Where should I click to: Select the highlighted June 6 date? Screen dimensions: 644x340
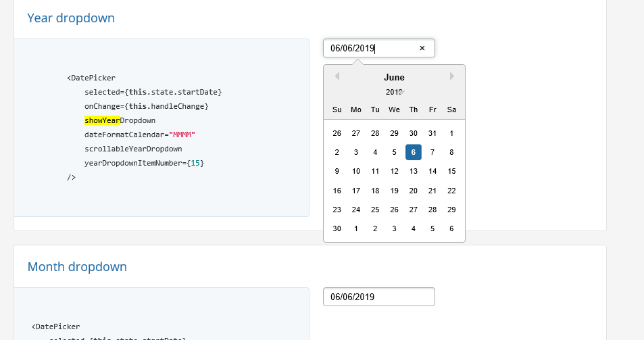point(413,152)
